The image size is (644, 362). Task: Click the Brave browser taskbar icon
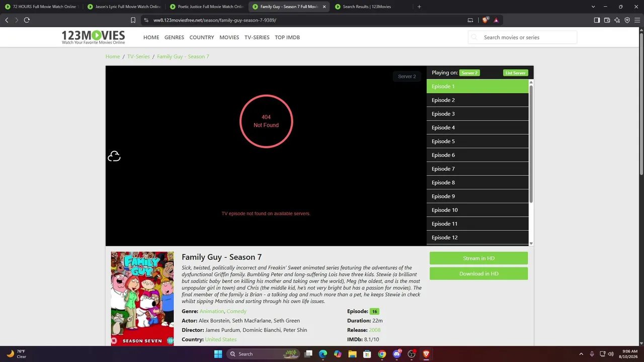click(x=426, y=354)
